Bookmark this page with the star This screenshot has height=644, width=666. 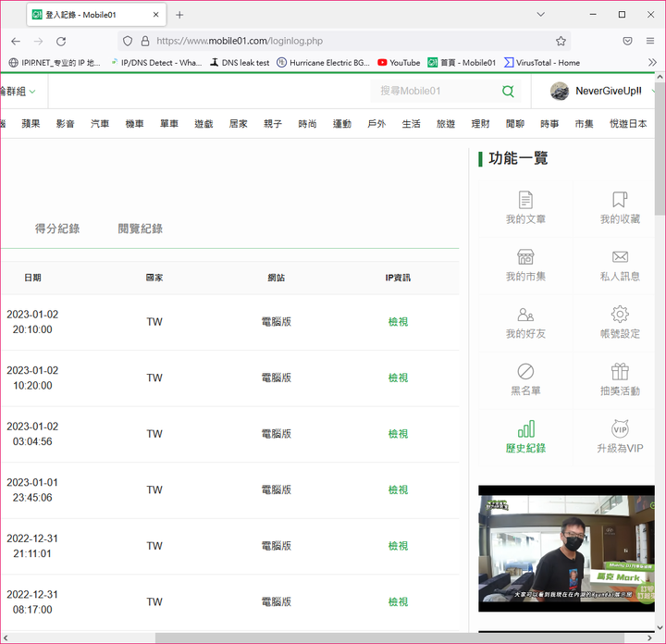pos(561,41)
